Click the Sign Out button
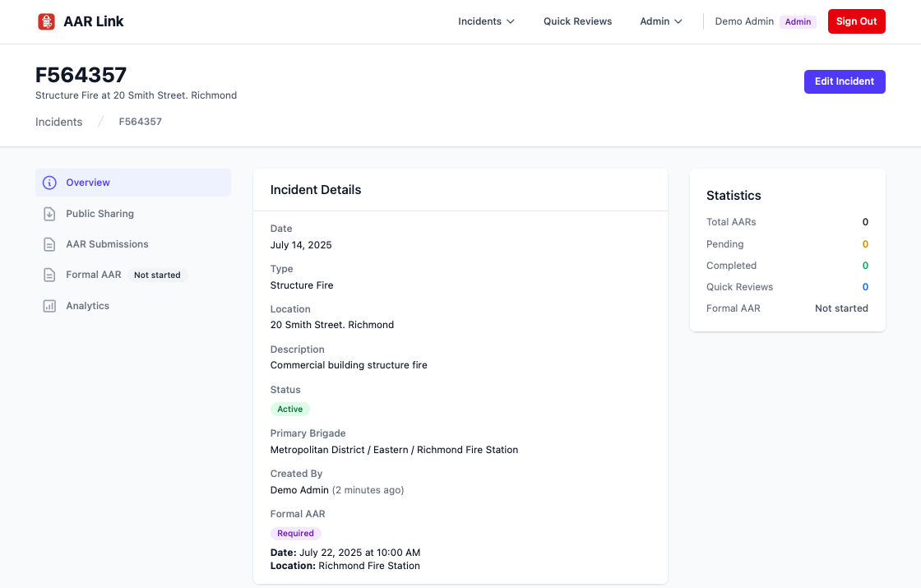The image size is (921, 588). pyautogui.click(x=856, y=21)
